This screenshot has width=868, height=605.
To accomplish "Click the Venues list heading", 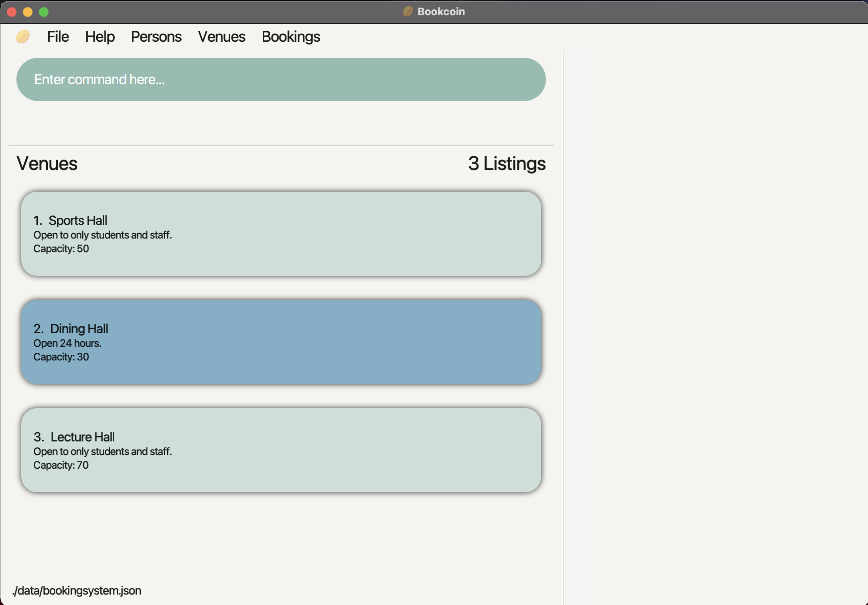I will [47, 164].
